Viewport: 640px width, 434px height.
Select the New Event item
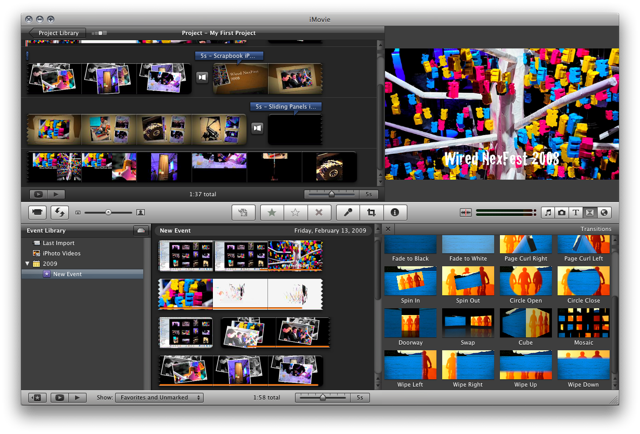[82, 274]
